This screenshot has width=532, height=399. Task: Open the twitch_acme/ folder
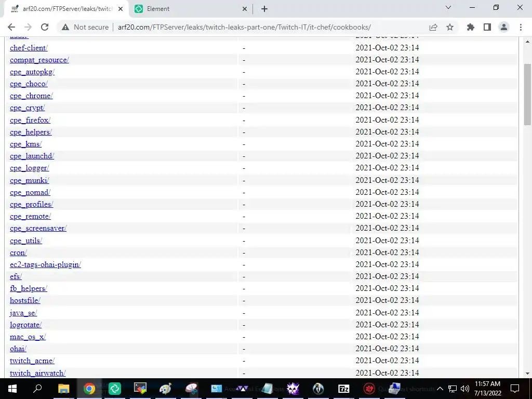32,361
